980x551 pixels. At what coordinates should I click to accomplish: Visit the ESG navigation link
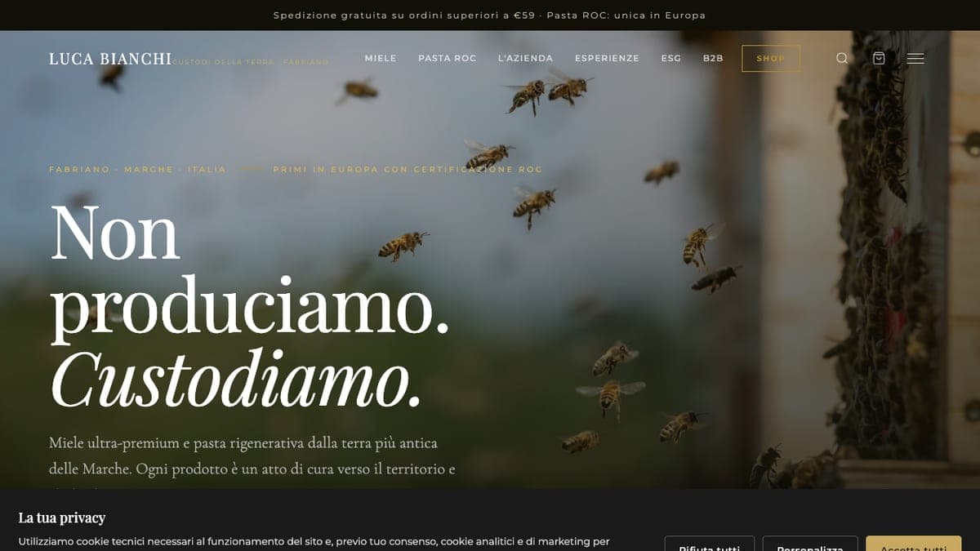670,59
